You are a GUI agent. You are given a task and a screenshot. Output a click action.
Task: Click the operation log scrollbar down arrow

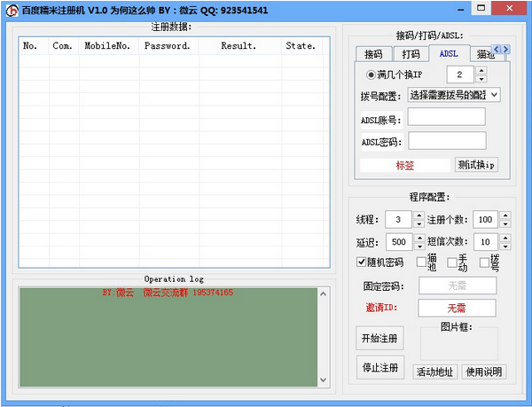click(x=323, y=381)
